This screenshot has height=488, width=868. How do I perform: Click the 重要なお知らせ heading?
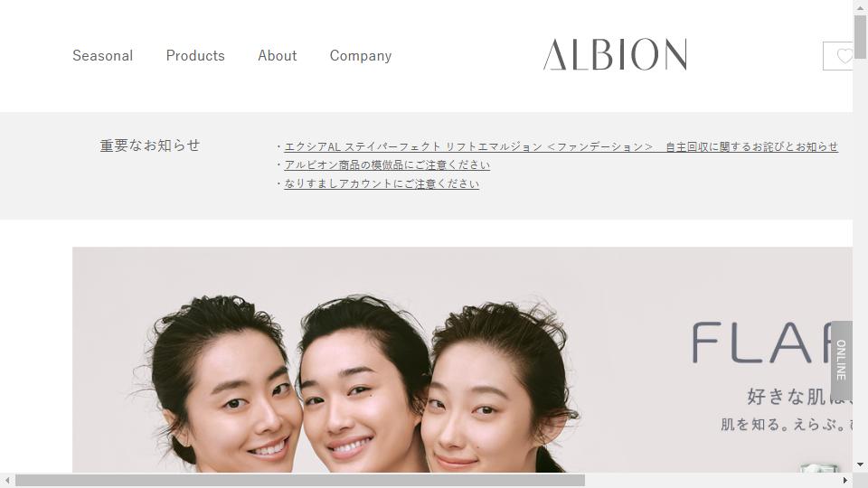pos(150,145)
